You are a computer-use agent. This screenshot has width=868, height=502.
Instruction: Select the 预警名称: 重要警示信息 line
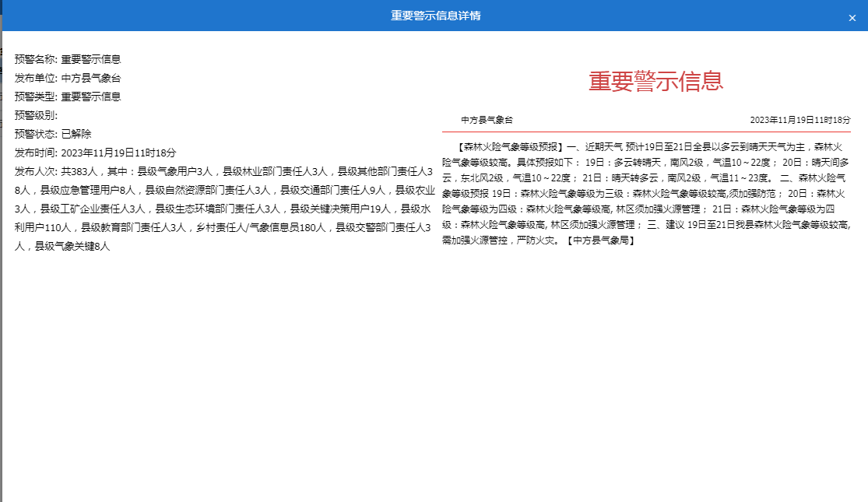(x=68, y=59)
